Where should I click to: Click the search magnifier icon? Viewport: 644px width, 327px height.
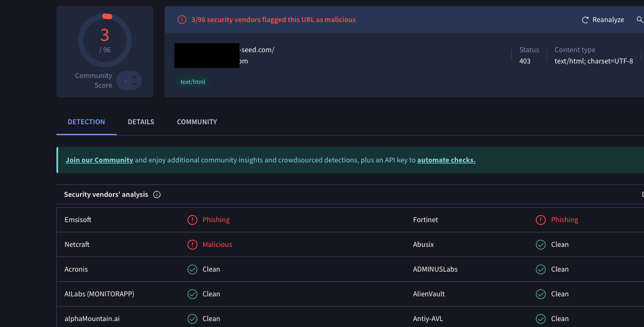click(x=640, y=20)
